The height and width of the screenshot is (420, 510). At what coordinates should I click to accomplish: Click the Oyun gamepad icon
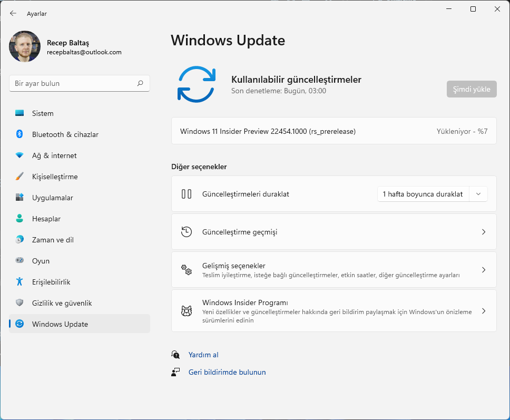(x=19, y=260)
